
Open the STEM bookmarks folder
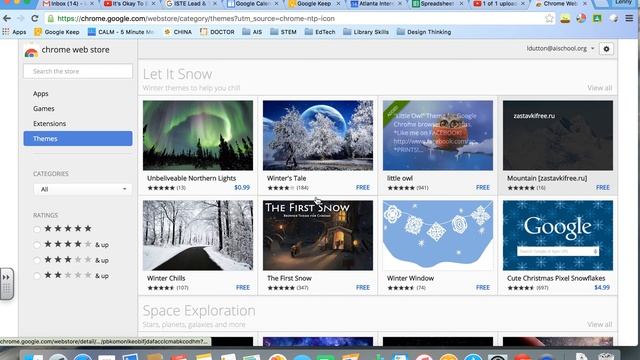point(283,32)
